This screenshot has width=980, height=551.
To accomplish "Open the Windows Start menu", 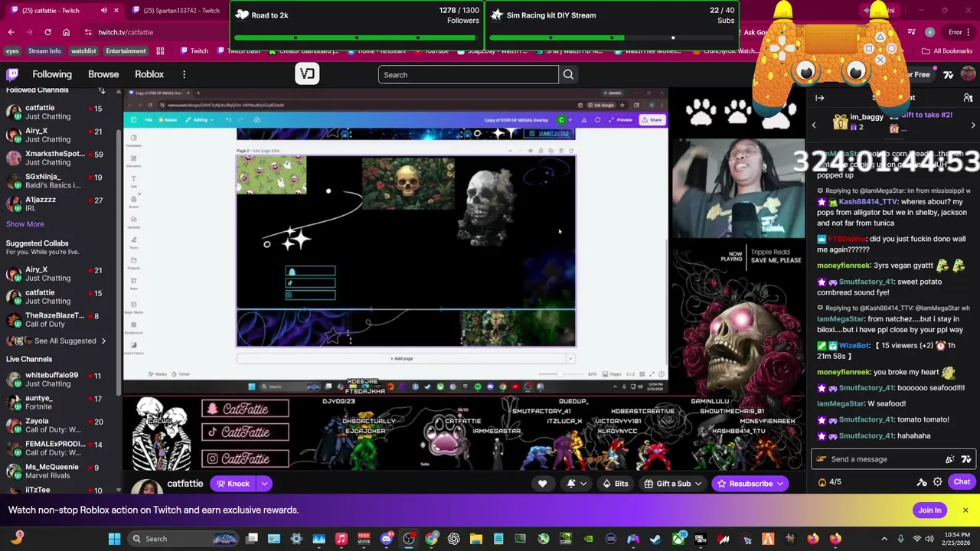I will pyautogui.click(x=114, y=539).
